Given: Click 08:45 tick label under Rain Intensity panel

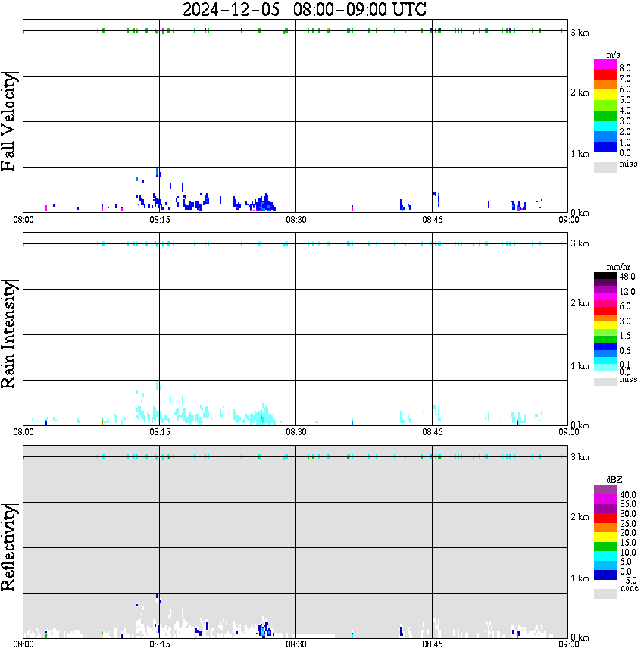Looking at the screenshot, I should click(433, 432).
